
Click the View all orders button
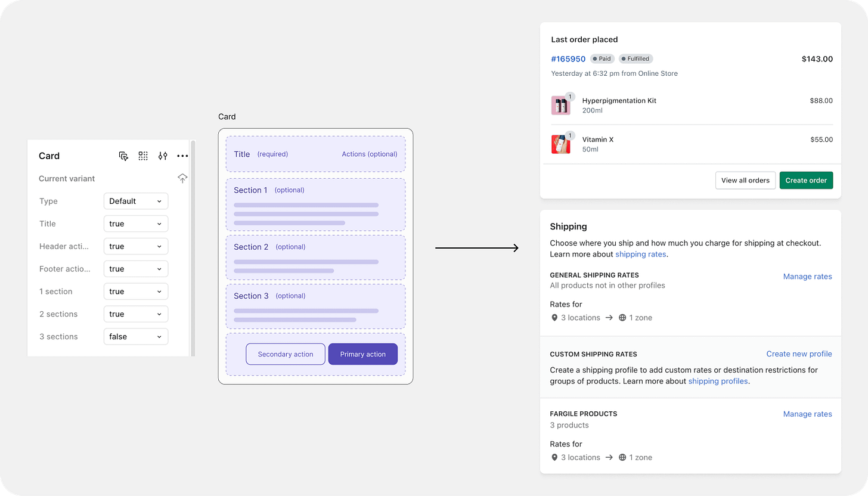[745, 180]
